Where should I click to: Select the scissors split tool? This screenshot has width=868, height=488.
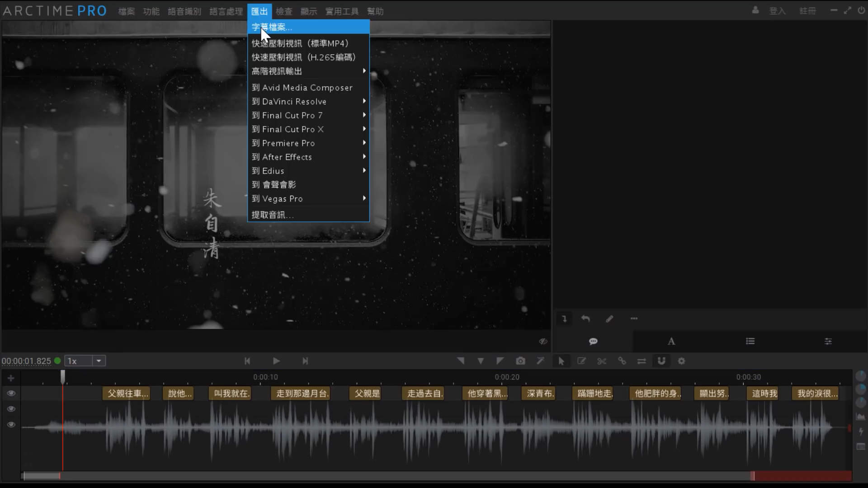click(x=601, y=361)
